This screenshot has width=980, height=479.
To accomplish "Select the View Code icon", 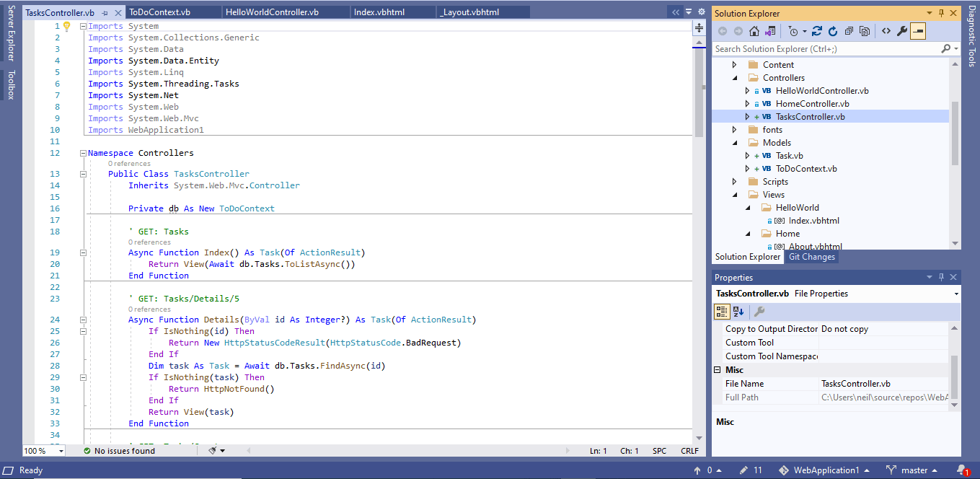I will tap(887, 30).
